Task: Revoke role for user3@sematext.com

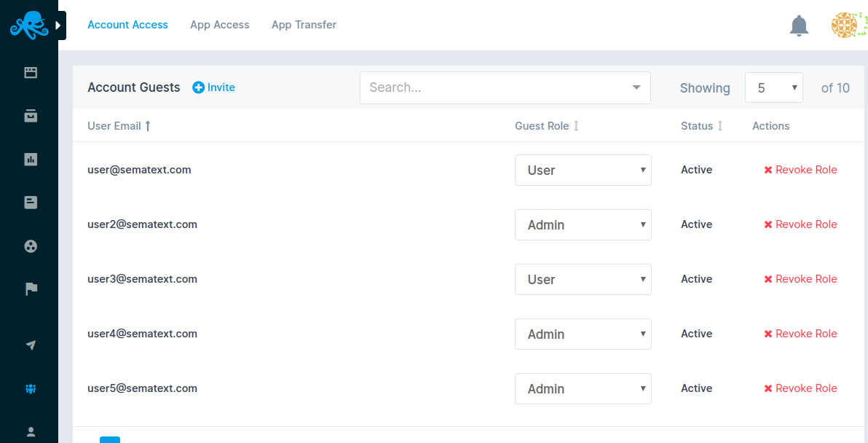Action: [800, 279]
